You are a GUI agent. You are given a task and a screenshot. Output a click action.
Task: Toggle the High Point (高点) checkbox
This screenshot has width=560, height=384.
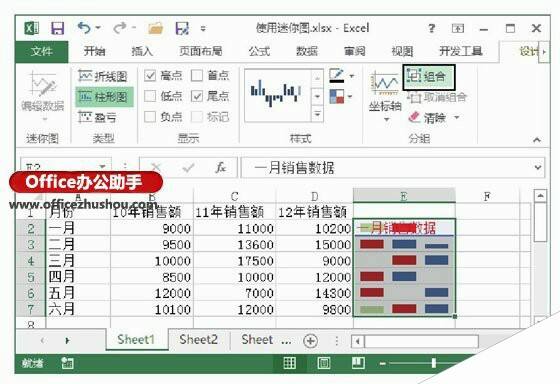click(150, 75)
